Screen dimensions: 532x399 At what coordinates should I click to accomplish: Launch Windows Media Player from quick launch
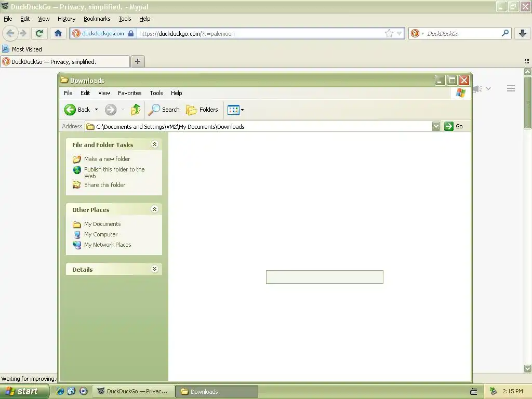83,391
